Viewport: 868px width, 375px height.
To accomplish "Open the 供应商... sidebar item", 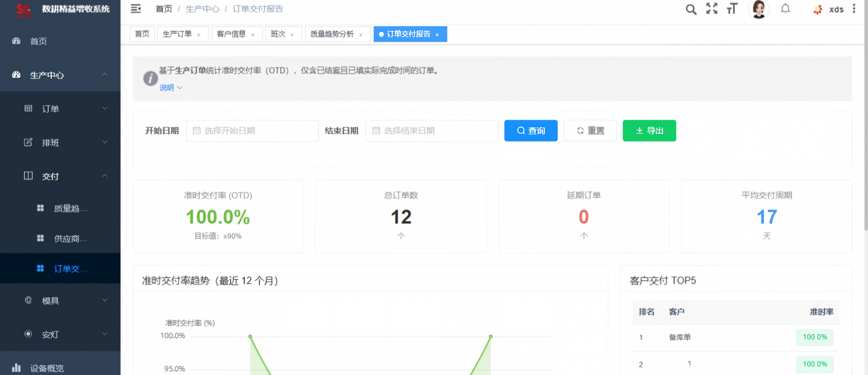I will click(x=60, y=238).
